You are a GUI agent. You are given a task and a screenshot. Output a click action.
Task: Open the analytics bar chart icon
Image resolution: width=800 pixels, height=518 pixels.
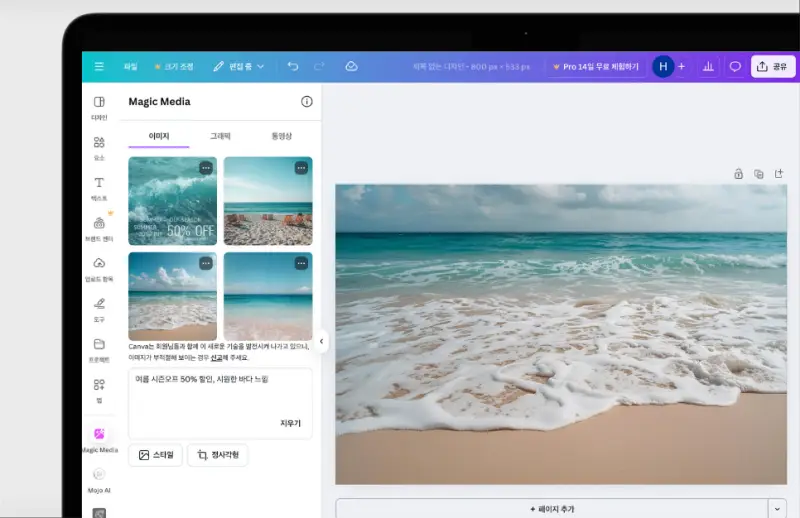point(708,67)
